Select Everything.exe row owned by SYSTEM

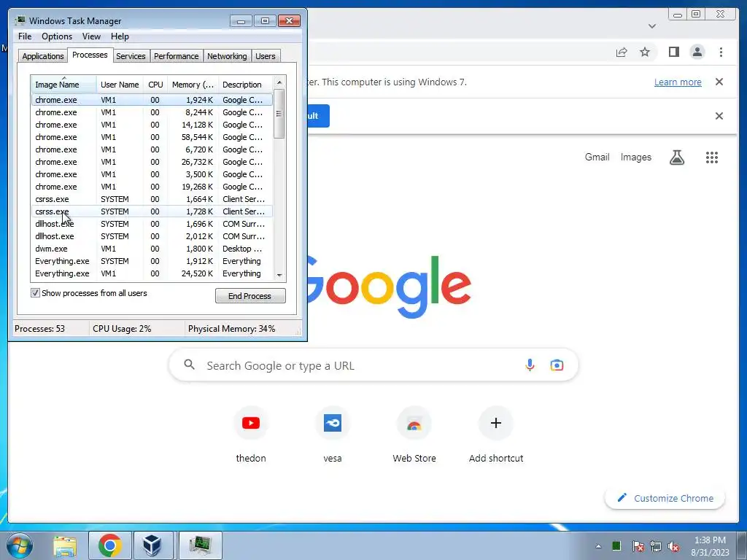(x=152, y=261)
